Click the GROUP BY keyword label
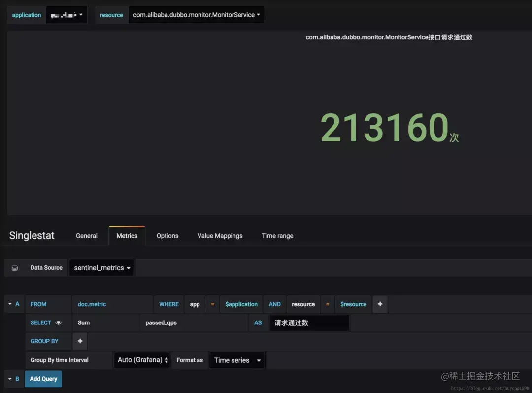 pyautogui.click(x=44, y=341)
